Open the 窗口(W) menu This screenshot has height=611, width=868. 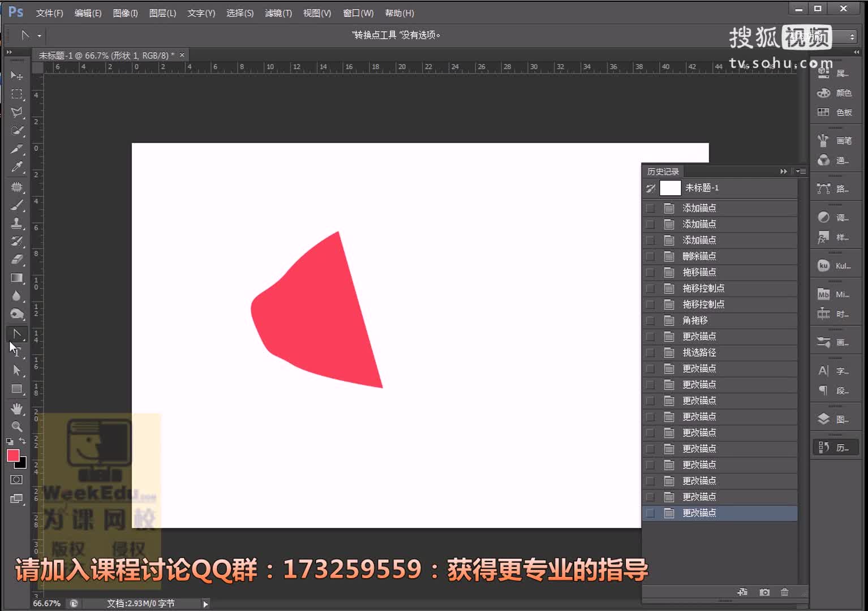[x=358, y=13]
